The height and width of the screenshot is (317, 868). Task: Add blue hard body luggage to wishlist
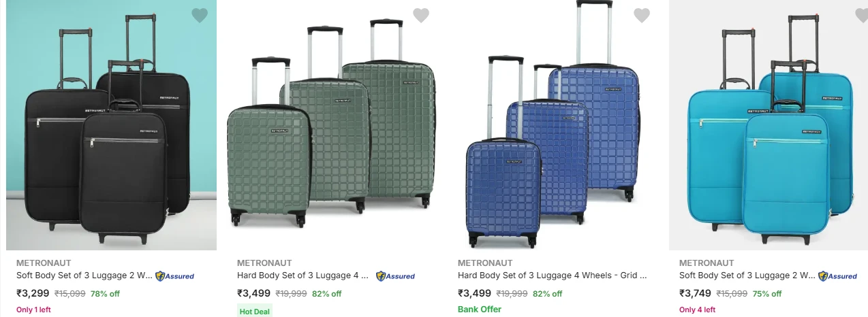[642, 15]
